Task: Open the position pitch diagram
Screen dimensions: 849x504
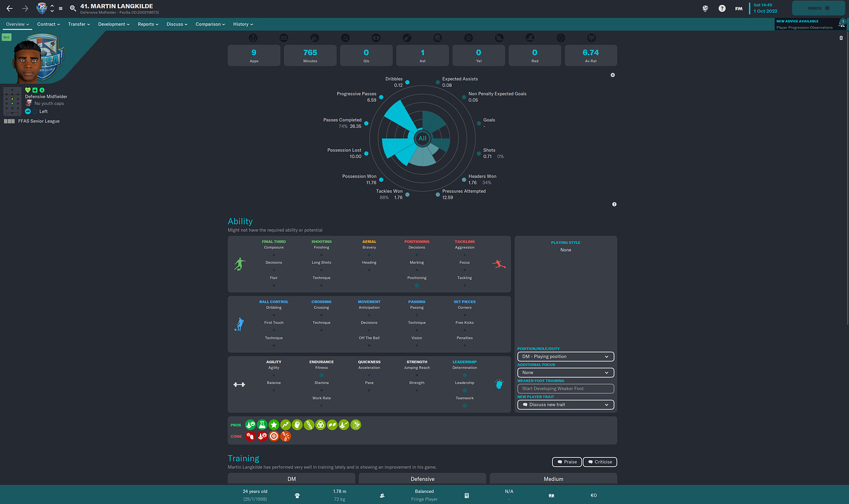Action: pos(12,102)
